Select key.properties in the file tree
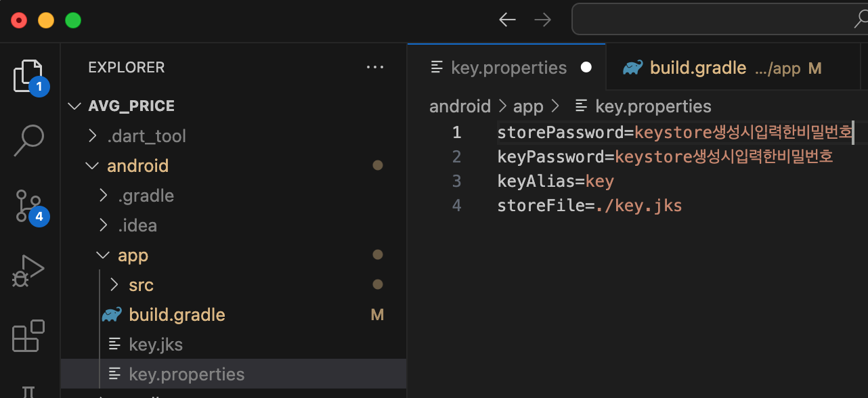 point(234,374)
